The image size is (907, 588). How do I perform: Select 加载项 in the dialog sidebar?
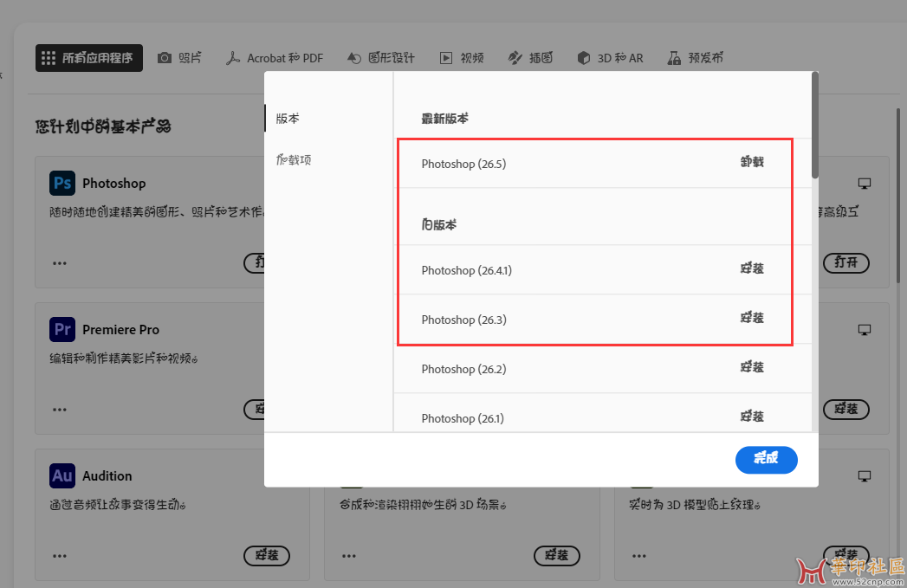coord(294,160)
